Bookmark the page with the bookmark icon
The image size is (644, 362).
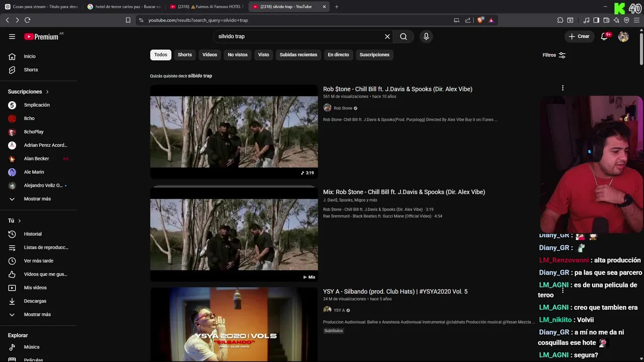coord(128,20)
